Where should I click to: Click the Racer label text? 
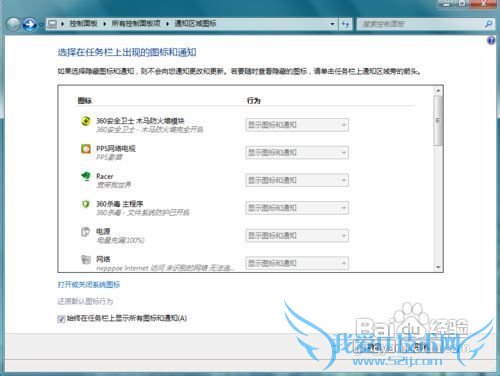105,176
